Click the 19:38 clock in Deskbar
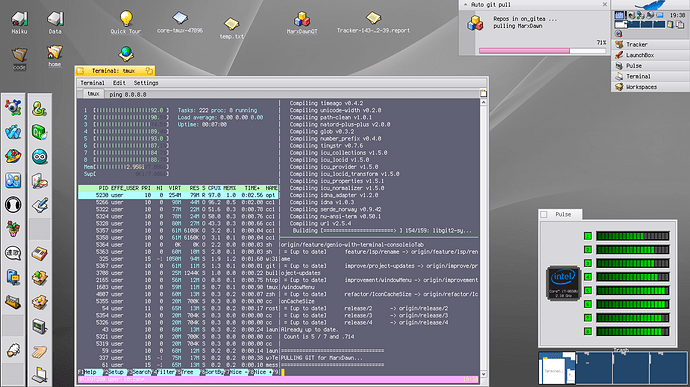The width and height of the screenshot is (690, 387). [x=677, y=15]
